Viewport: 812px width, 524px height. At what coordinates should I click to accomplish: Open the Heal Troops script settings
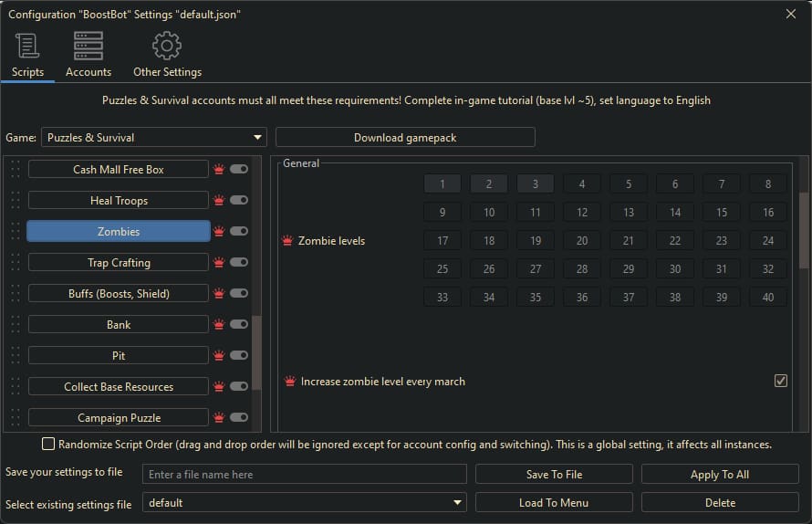pyautogui.click(x=119, y=201)
